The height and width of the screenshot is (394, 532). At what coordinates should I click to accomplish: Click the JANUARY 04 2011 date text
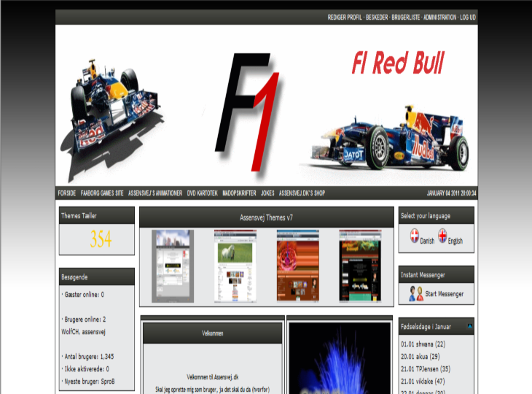click(x=451, y=193)
